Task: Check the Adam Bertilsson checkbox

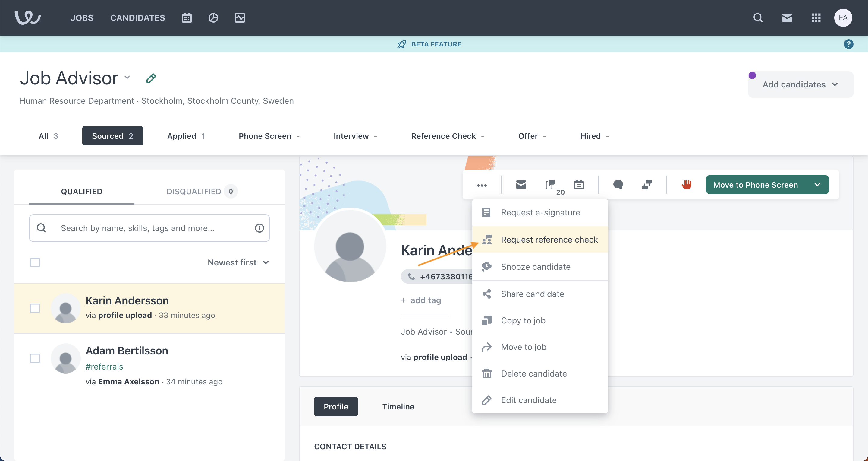Action: pyautogui.click(x=35, y=358)
